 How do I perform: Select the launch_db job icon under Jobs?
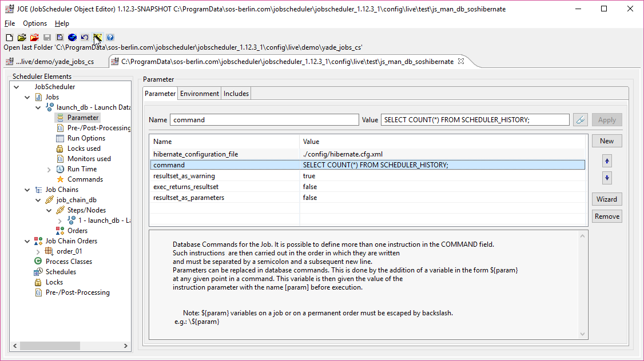(x=50, y=107)
